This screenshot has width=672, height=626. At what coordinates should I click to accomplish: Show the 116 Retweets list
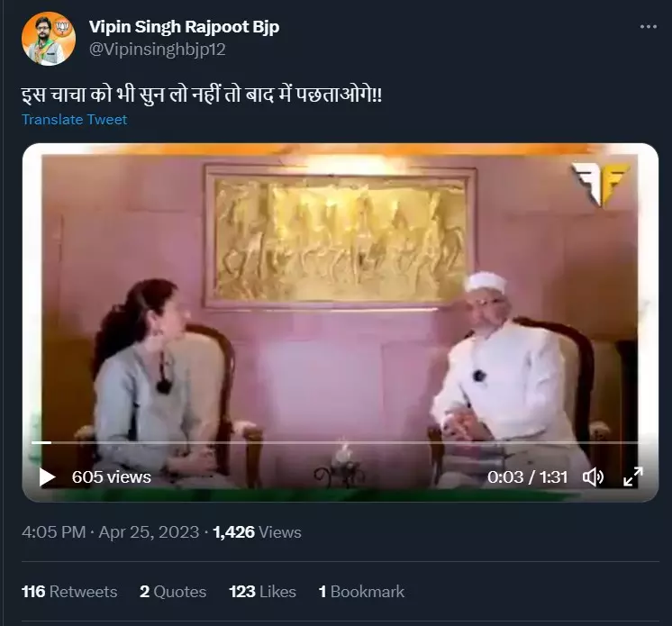(x=69, y=592)
